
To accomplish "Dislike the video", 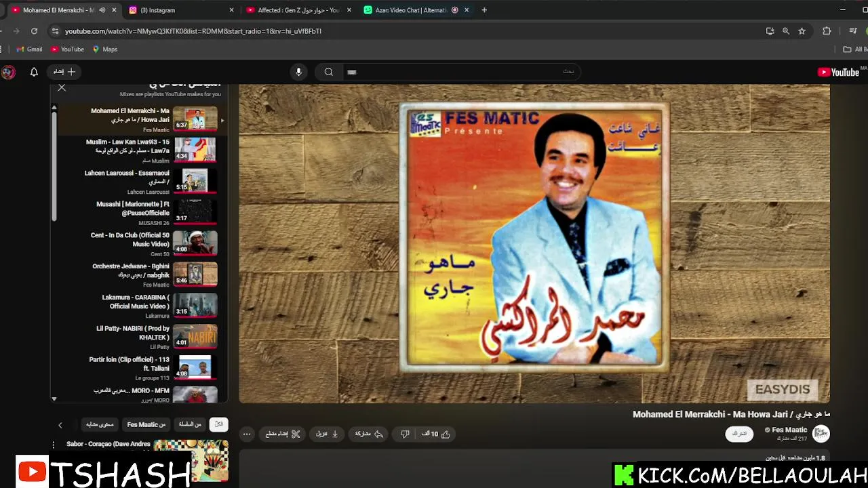I will pos(405,434).
